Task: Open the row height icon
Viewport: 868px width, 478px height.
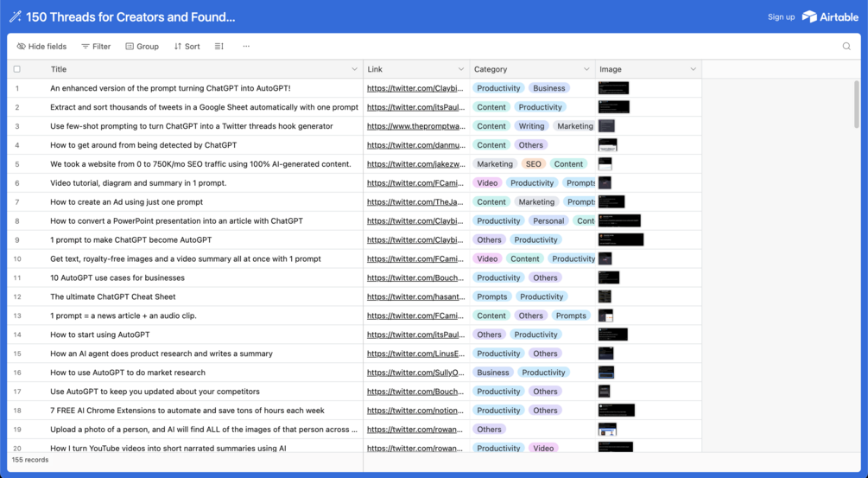Action: point(219,47)
